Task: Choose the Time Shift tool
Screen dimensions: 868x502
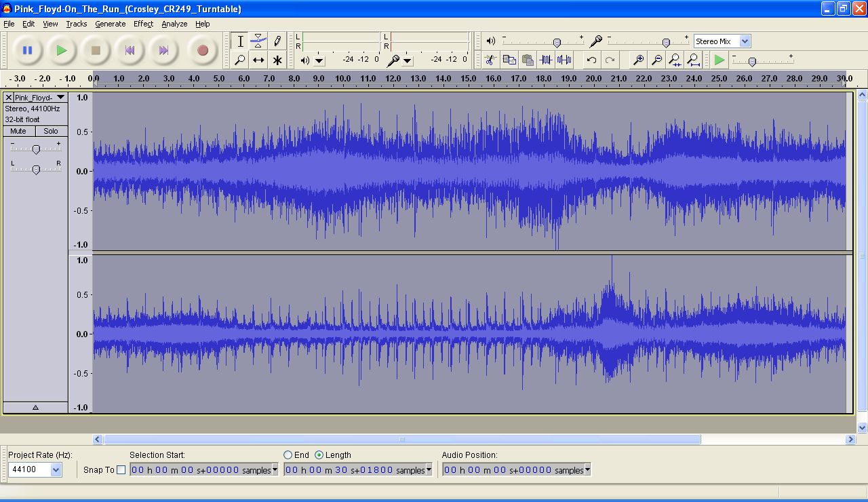Action: click(x=258, y=60)
